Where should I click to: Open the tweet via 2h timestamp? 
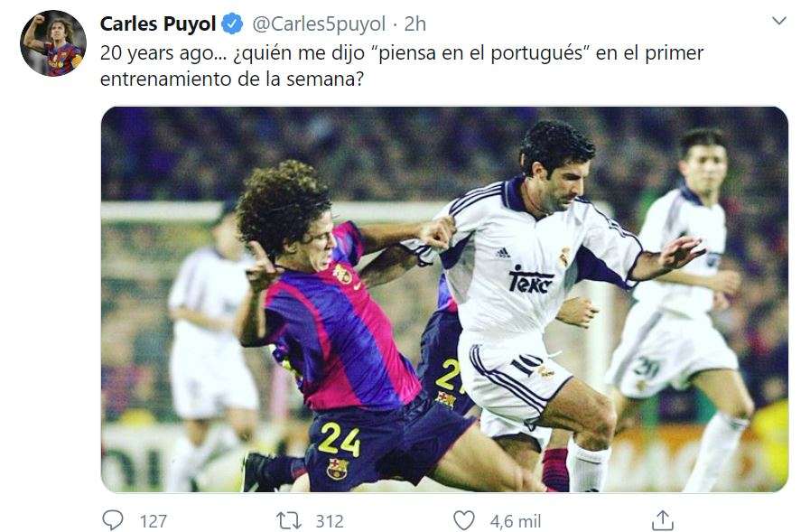tap(414, 23)
